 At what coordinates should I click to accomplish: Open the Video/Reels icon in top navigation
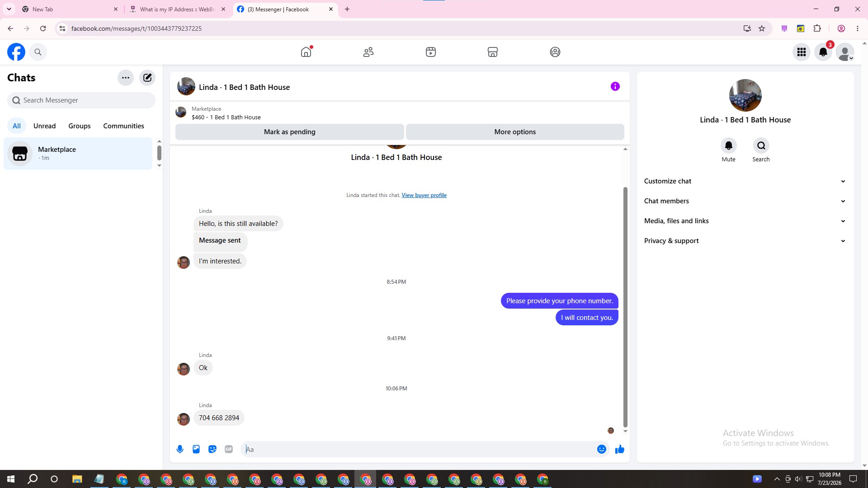[431, 52]
